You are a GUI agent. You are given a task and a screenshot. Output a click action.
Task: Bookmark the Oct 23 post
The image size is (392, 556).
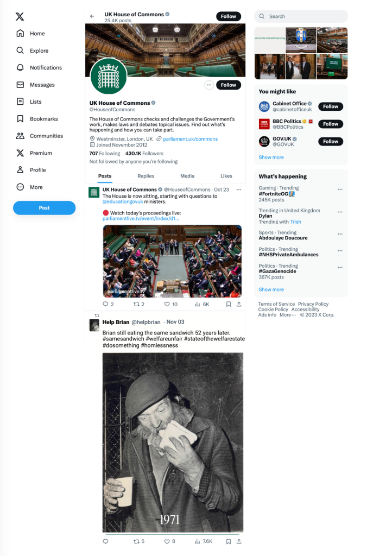229,304
